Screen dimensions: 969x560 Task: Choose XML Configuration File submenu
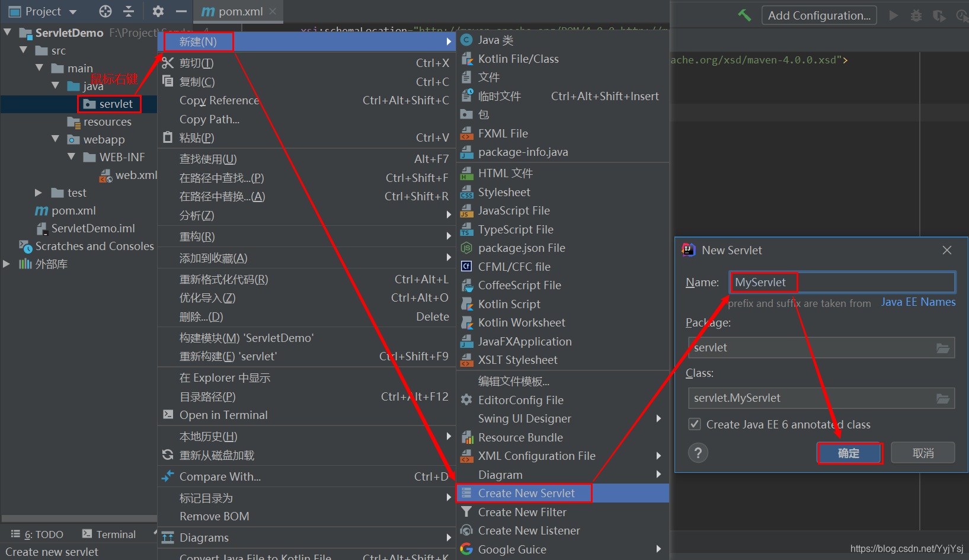562,456
